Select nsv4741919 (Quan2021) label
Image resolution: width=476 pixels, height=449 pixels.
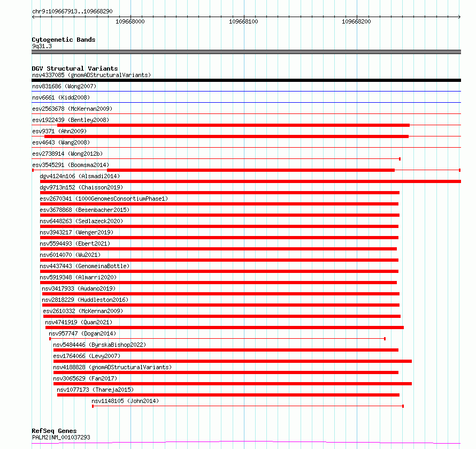79,322
